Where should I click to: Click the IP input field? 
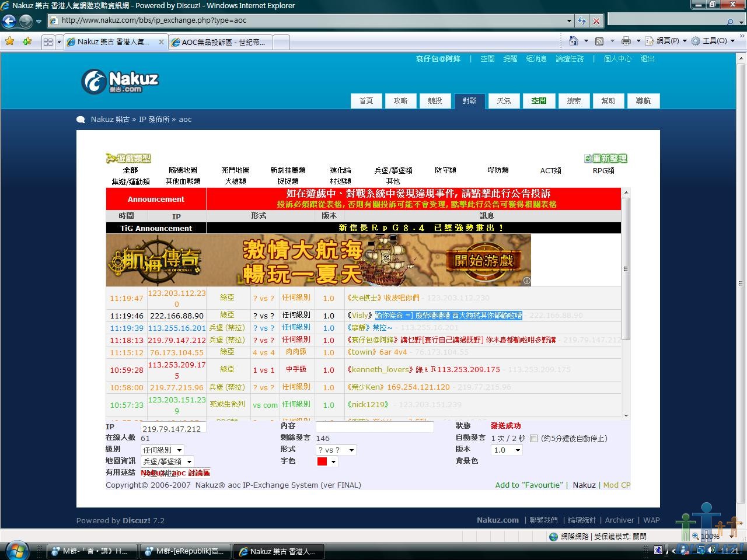coord(174,428)
